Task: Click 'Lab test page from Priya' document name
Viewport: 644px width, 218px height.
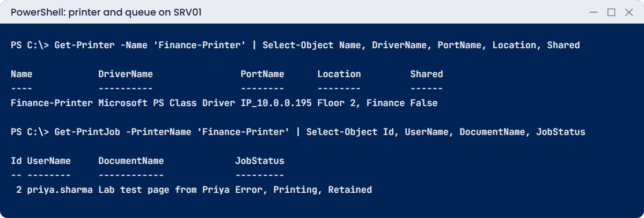Action: pyautogui.click(x=164, y=190)
